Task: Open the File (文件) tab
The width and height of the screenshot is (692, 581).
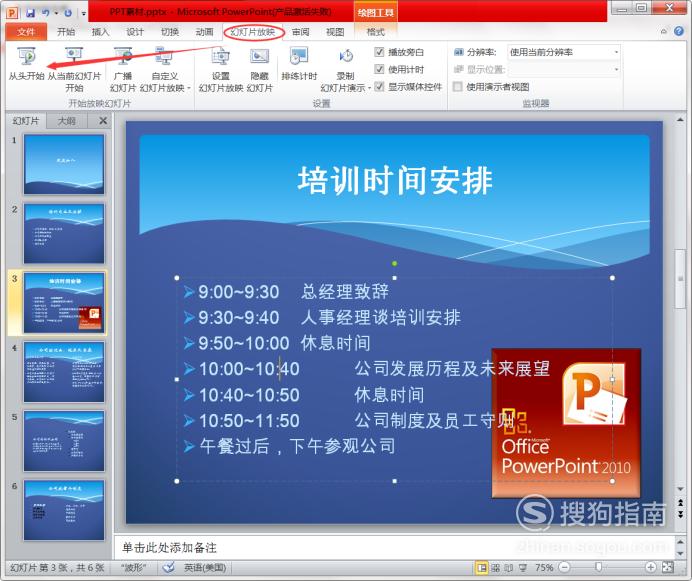Action: tap(26, 32)
